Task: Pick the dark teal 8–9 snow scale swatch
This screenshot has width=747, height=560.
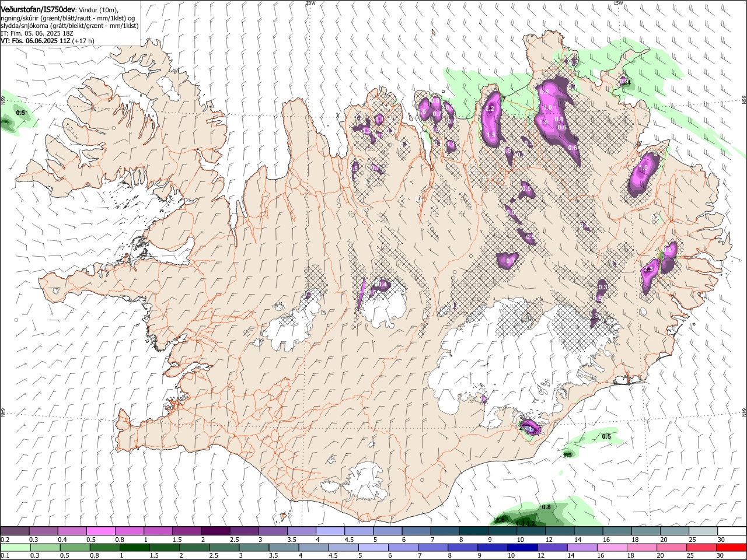Action: (x=474, y=531)
